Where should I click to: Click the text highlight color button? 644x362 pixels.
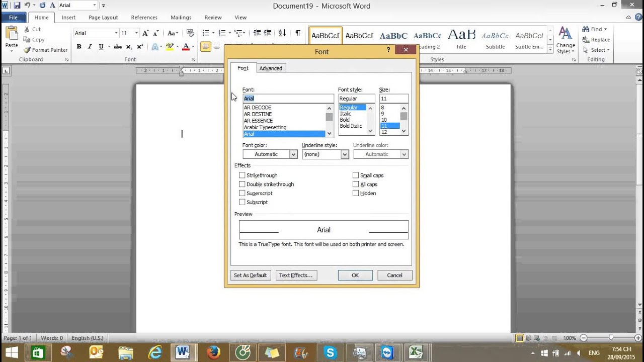170,47
